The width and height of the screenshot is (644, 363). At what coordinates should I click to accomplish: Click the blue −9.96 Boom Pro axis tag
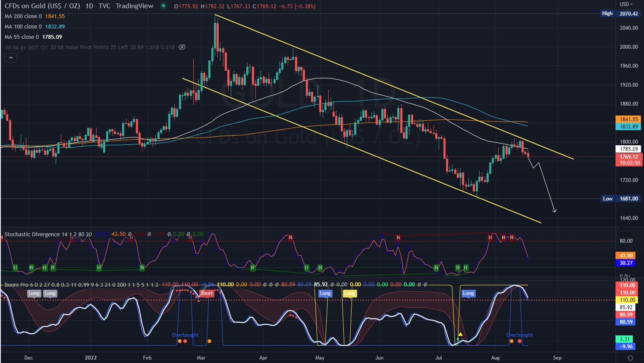click(x=626, y=347)
